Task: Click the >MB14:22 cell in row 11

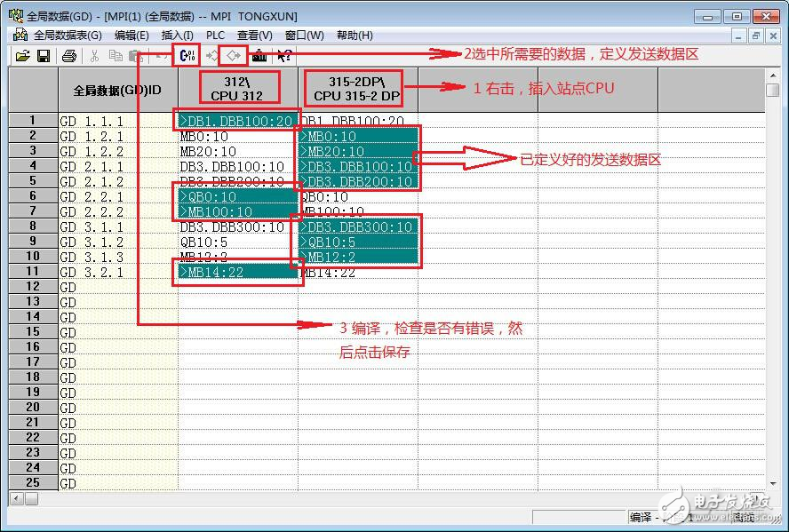Action: coord(237,272)
